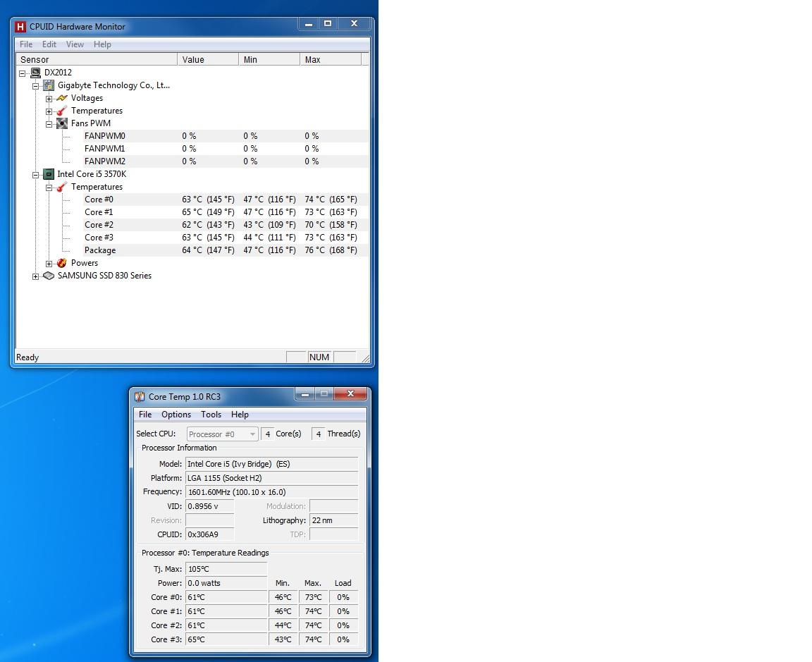Expand the SAMSUNG SSD 830 Series node
Screen dimensions: 812x662
(x=36, y=276)
